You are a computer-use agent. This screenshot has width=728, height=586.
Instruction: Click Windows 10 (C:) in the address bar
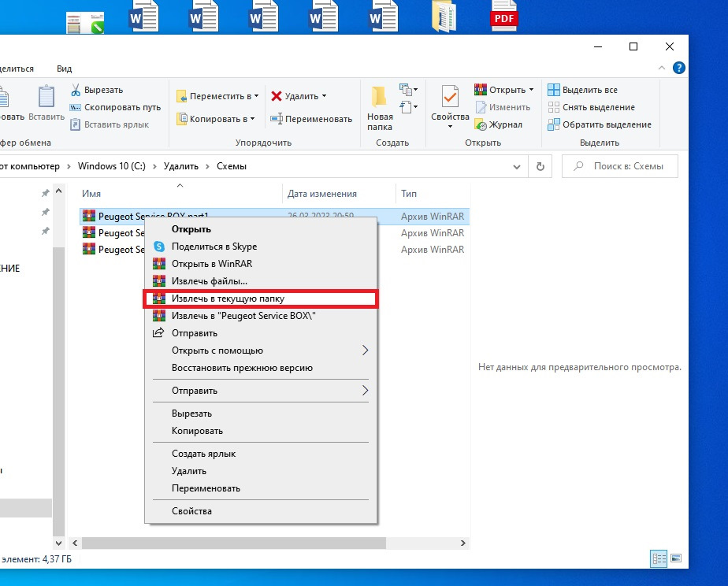(111, 166)
